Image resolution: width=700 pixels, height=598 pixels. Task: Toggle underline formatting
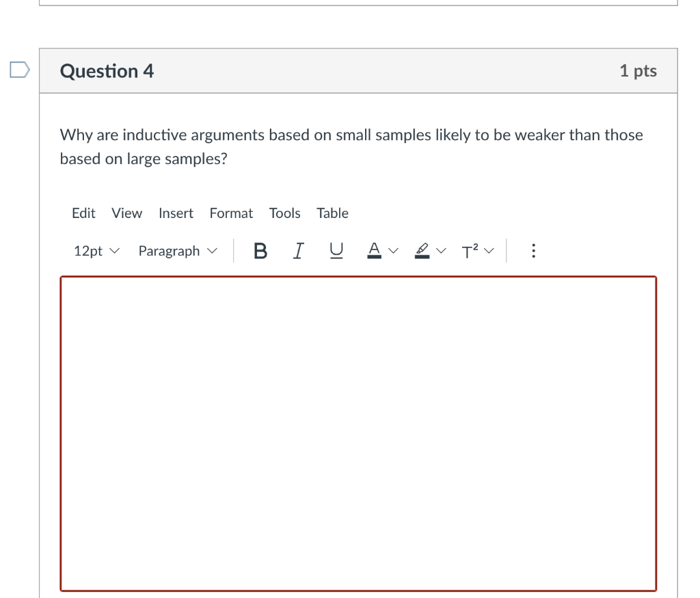click(336, 251)
